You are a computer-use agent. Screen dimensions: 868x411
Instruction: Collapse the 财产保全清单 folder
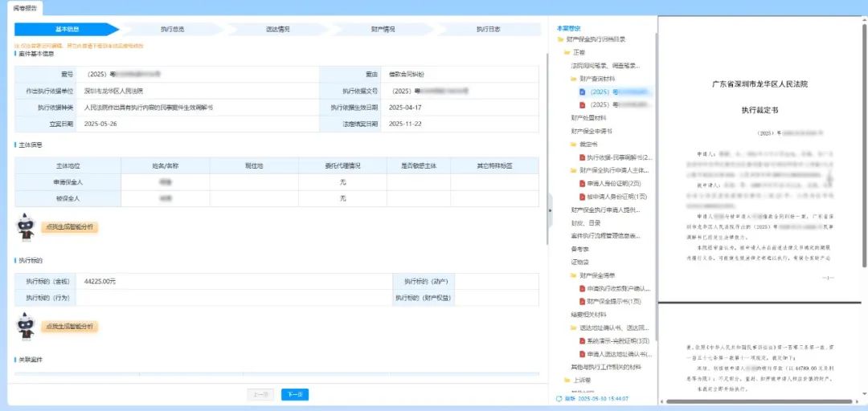(x=574, y=275)
